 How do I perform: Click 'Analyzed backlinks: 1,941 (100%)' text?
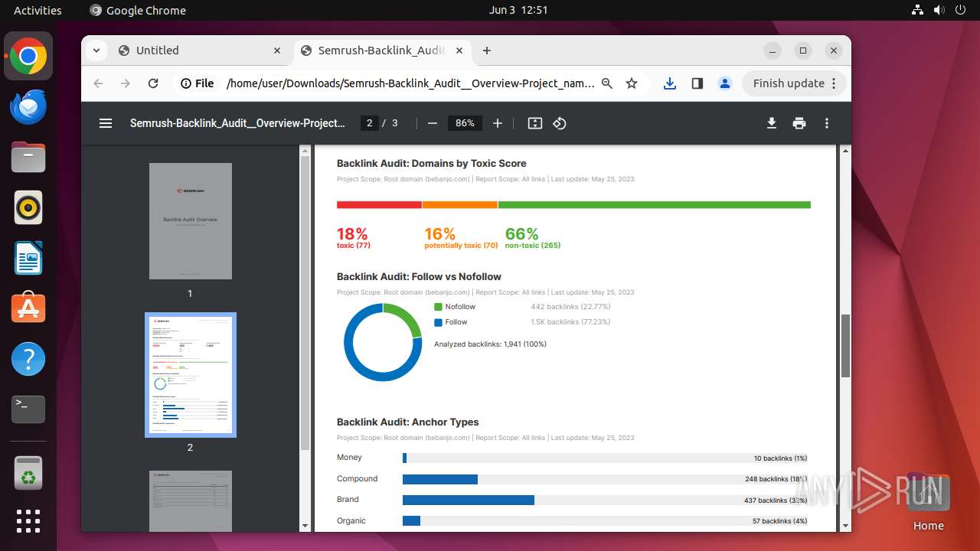490,344
